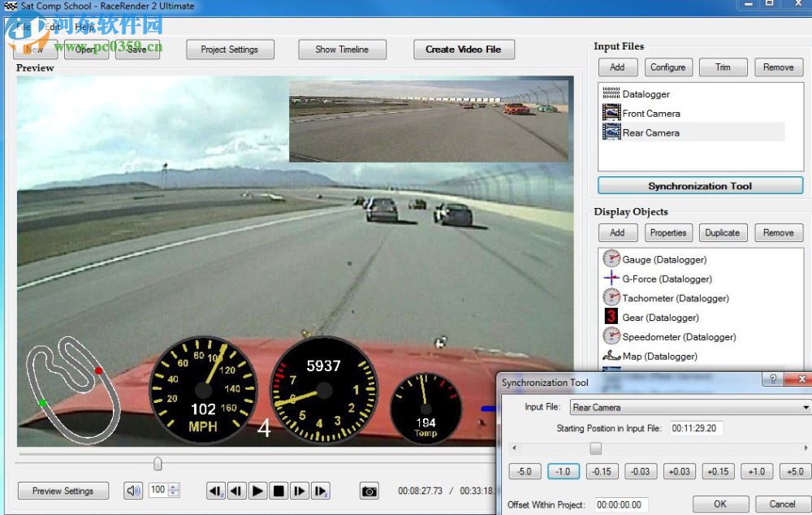Open the Help menu
Viewport: 812px width, 515px height.
pyautogui.click(x=84, y=27)
